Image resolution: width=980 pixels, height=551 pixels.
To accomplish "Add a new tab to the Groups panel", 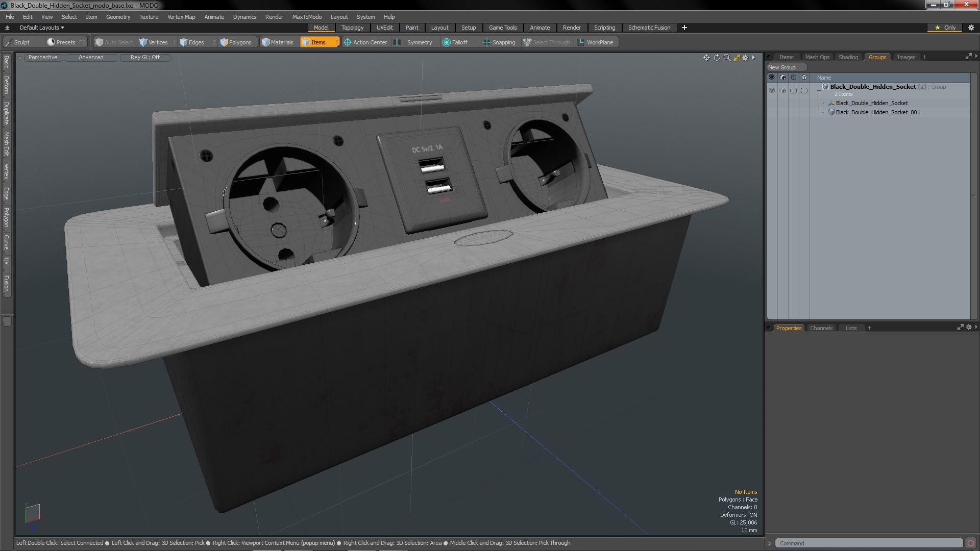I will 924,57.
